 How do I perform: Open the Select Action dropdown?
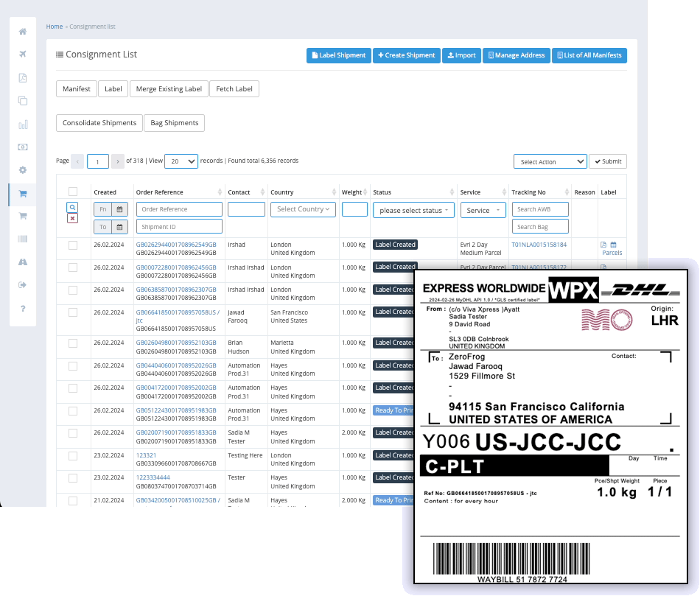[x=550, y=161]
